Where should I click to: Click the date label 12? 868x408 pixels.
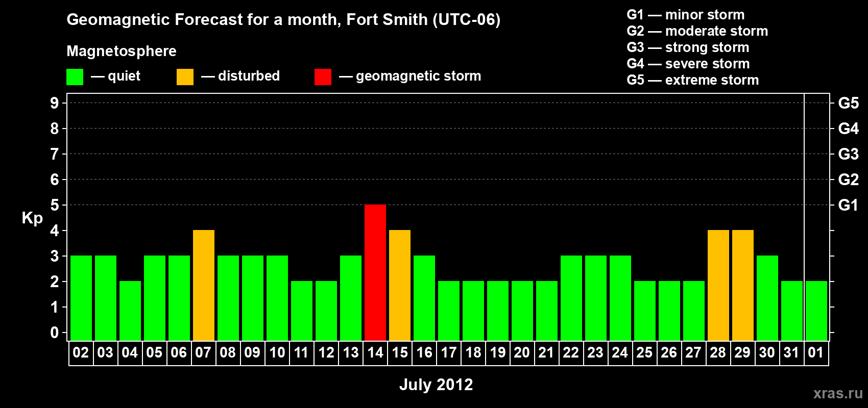(x=326, y=352)
